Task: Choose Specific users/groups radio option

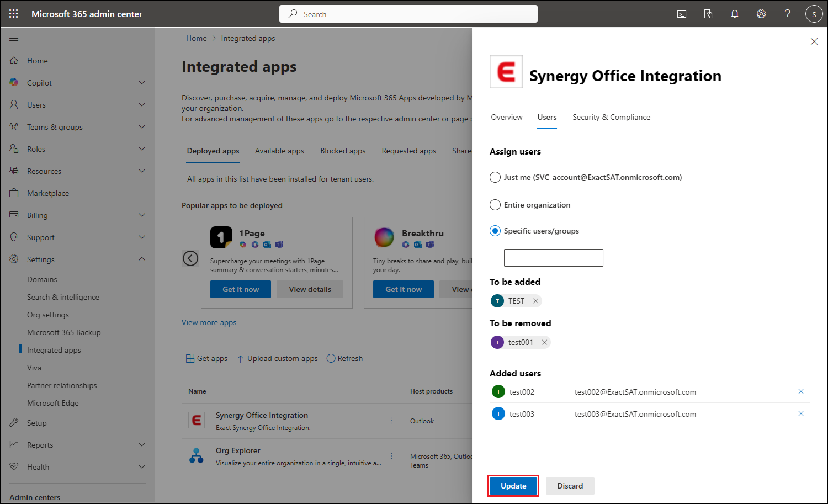Action: coord(495,231)
